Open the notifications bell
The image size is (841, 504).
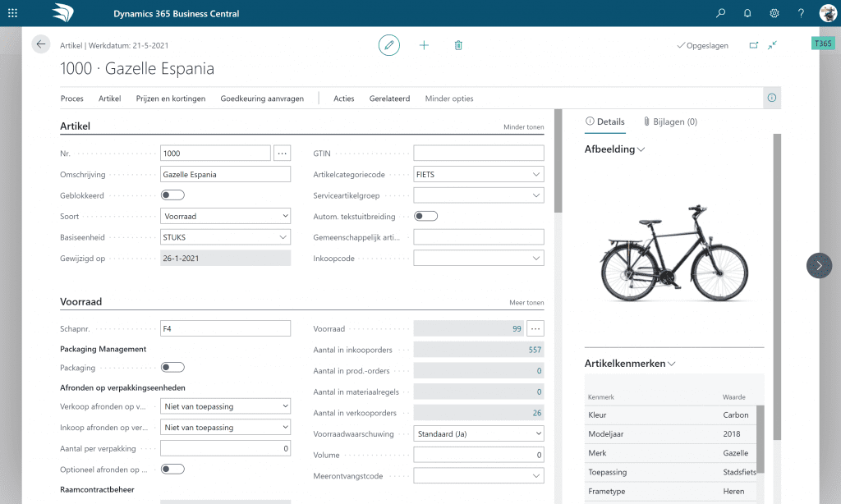747,13
